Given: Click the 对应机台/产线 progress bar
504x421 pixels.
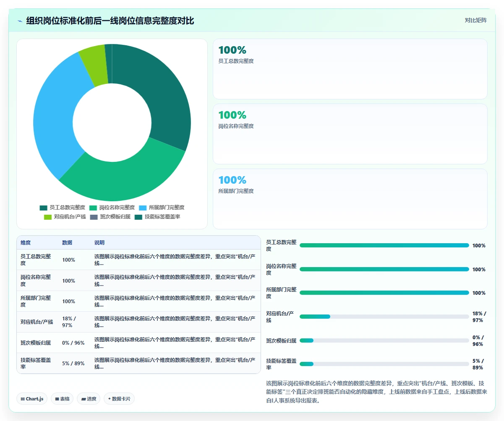Looking at the screenshot, I should click(384, 317).
